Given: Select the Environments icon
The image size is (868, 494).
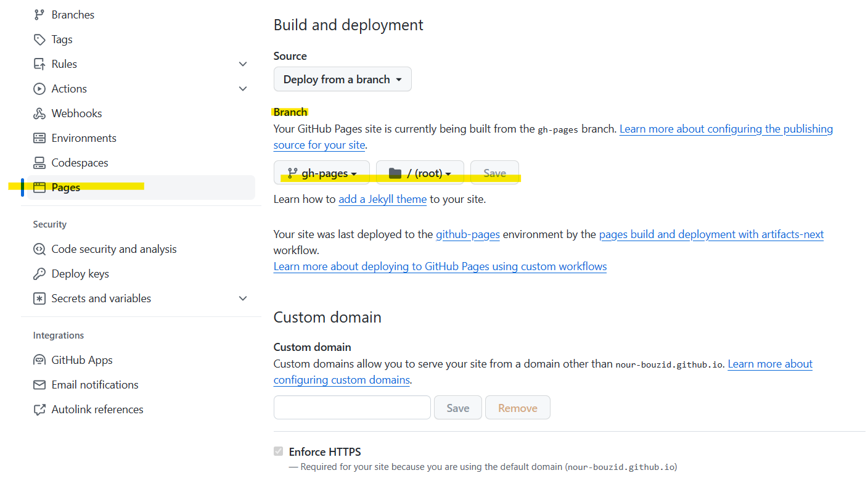Looking at the screenshot, I should 39,138.
